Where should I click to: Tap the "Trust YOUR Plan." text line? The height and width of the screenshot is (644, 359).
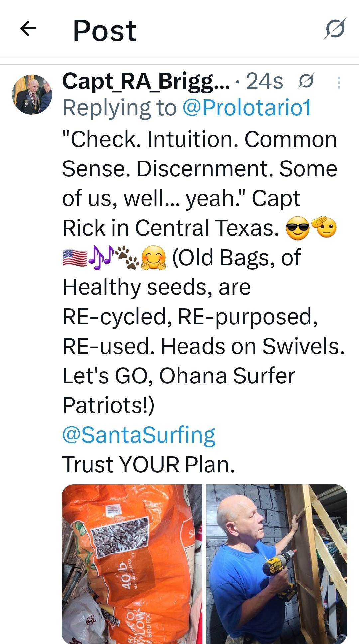(x=149, y=464)
